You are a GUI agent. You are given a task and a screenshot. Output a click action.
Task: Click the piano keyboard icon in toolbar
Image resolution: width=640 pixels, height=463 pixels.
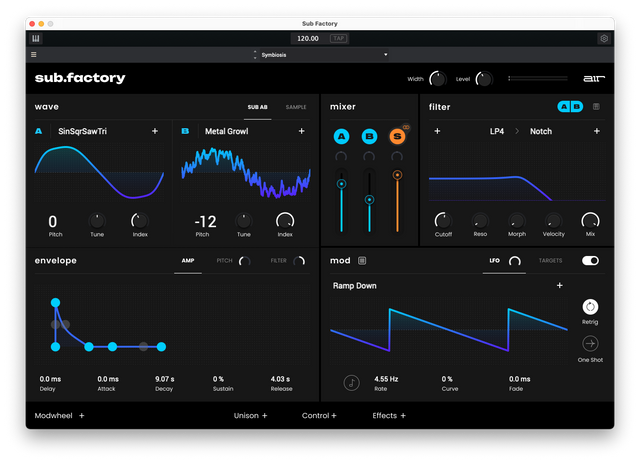click(36, 39)
